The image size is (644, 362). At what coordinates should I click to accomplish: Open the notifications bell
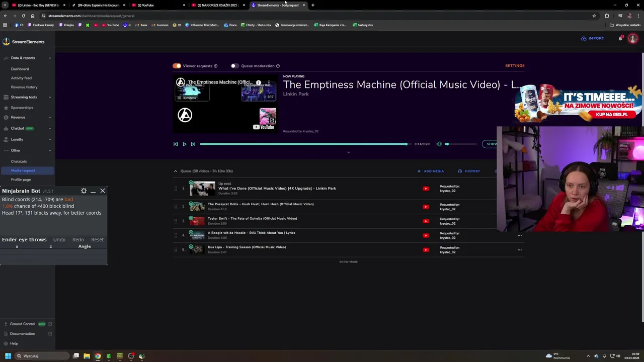click(x=621, y=38)
